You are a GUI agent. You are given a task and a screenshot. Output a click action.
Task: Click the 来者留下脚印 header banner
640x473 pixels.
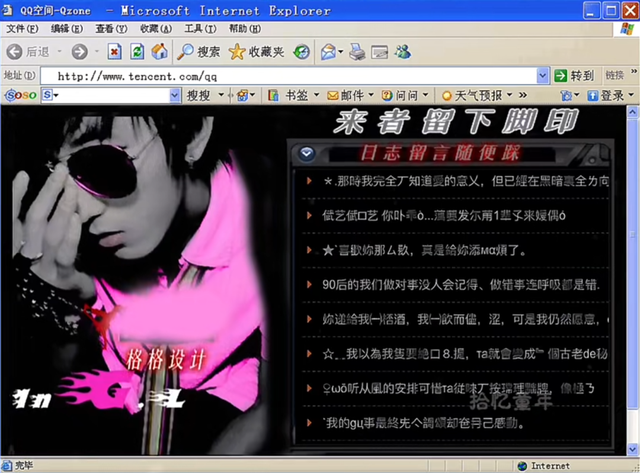point(456,121)
